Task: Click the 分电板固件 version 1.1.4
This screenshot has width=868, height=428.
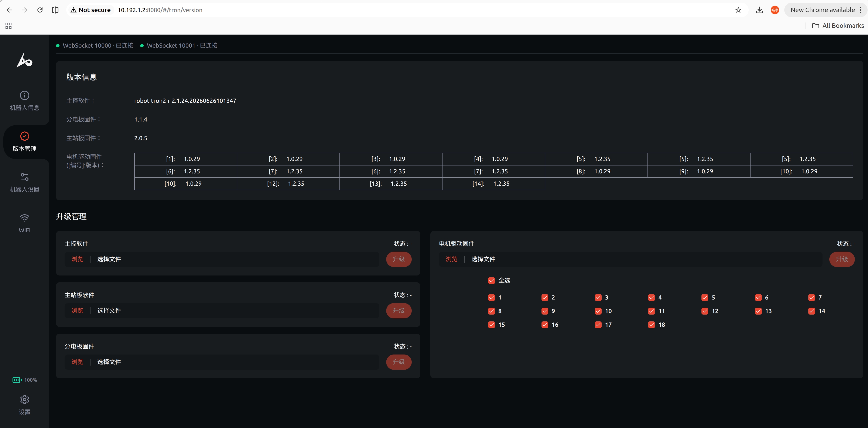Action: 140,120
